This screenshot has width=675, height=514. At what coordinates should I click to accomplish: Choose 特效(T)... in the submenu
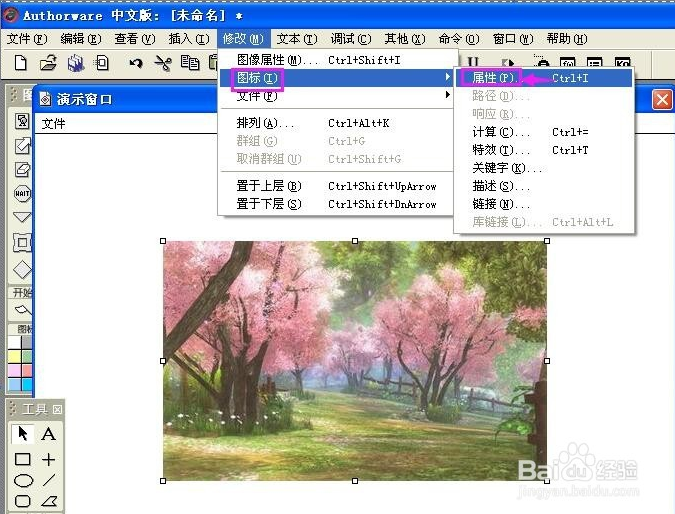[x=544, y=150]
